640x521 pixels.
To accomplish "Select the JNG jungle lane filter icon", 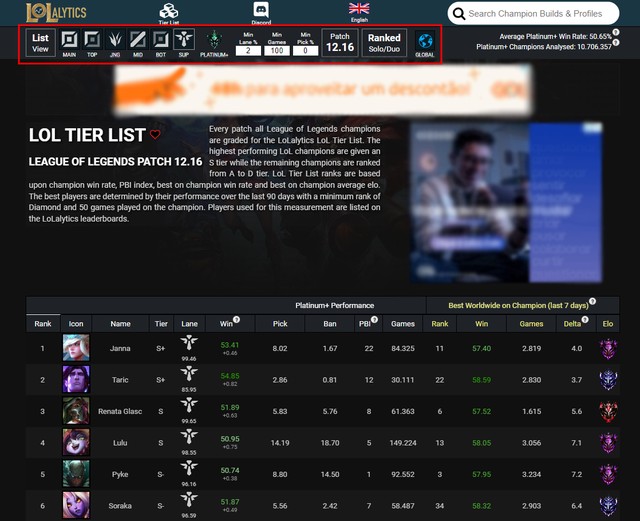I will (x=115, y=40).
